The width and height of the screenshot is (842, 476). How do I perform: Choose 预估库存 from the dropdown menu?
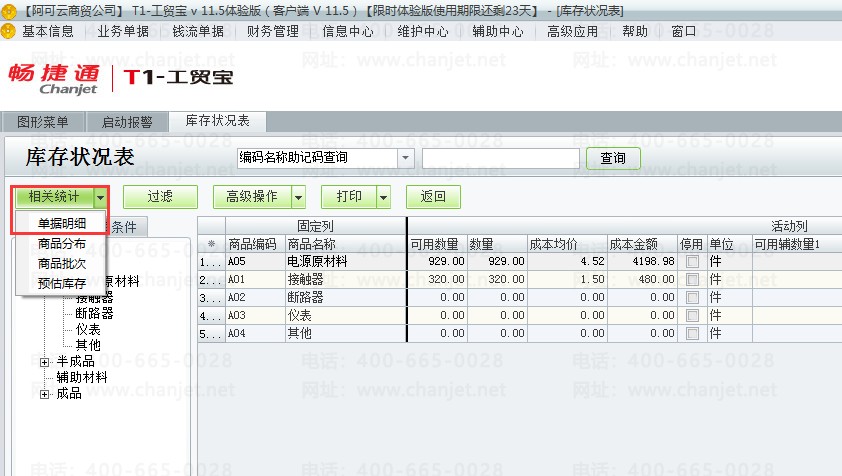pyautogui.click(x=61, y=284)
